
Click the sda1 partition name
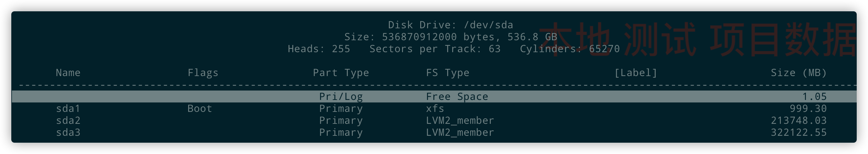point(68,109)
